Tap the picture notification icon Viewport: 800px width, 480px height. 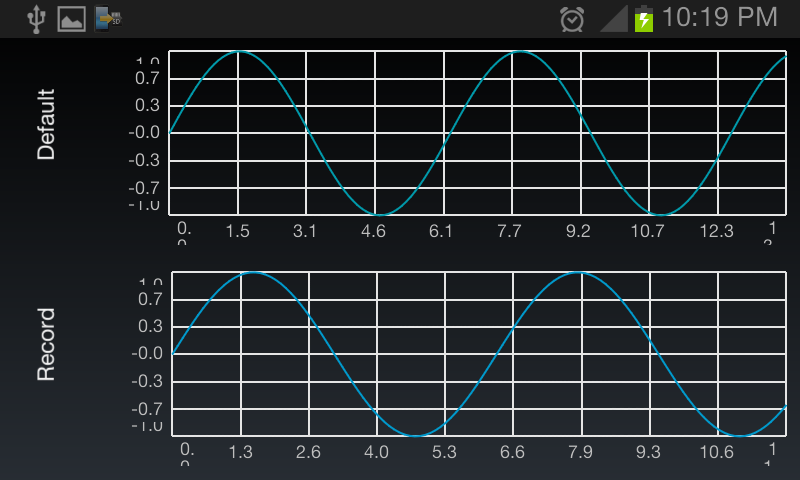(x=71, y=19)
